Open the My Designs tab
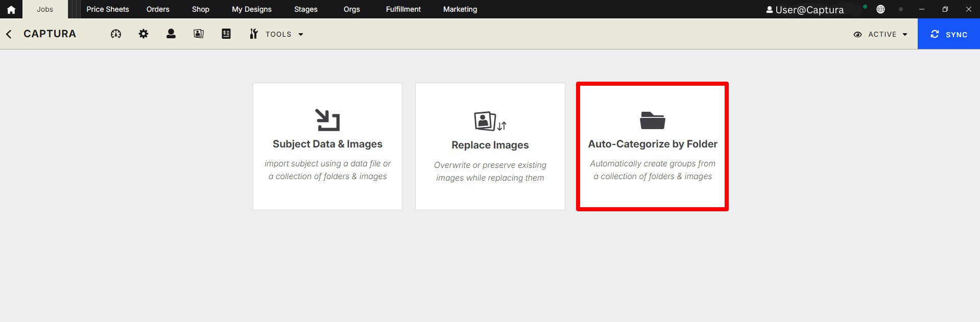The image size is (980, 322). click(252, 9)
